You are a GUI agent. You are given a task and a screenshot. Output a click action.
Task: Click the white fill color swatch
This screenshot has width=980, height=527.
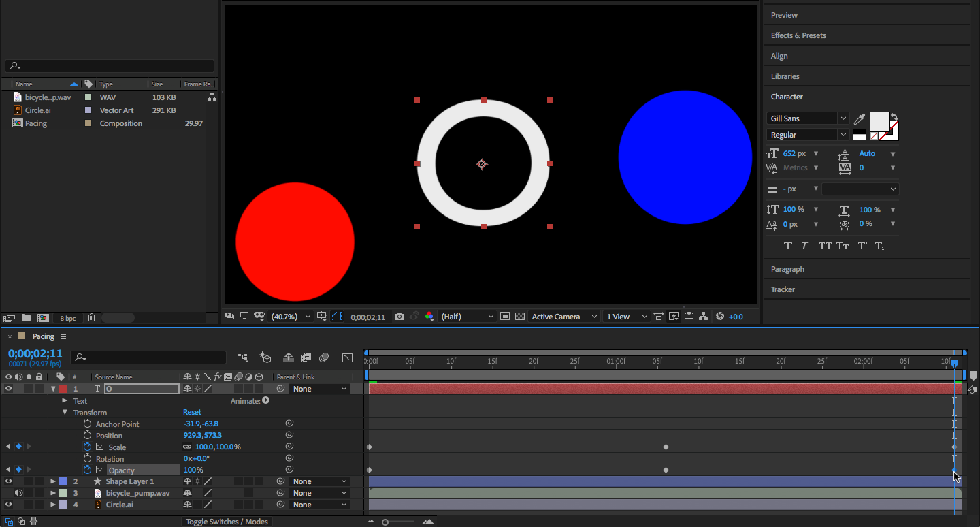(x=879, y=122)
